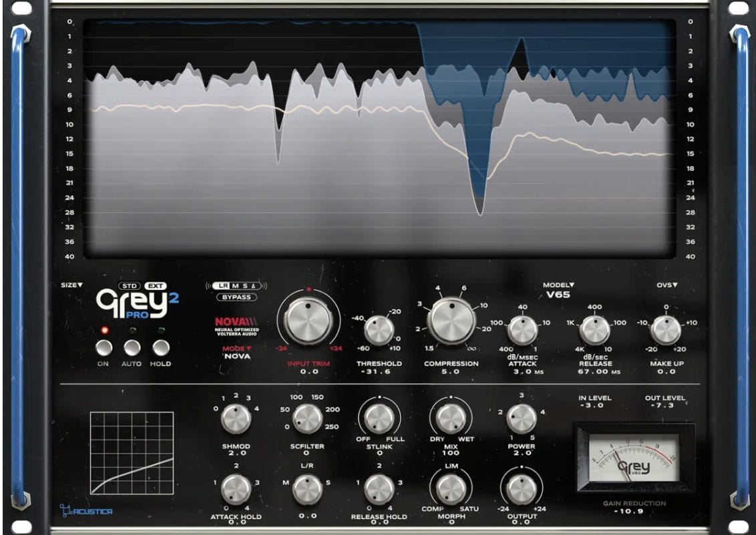Click the RELEASE HOLD knob
The height and width of the screenshot is (535, 756).
coord(379,490)
